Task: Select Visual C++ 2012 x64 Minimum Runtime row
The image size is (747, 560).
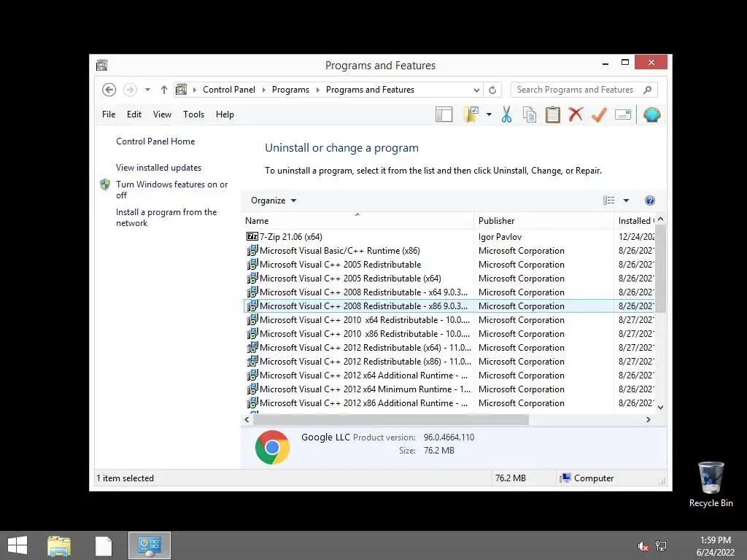Action: [449, 389]
